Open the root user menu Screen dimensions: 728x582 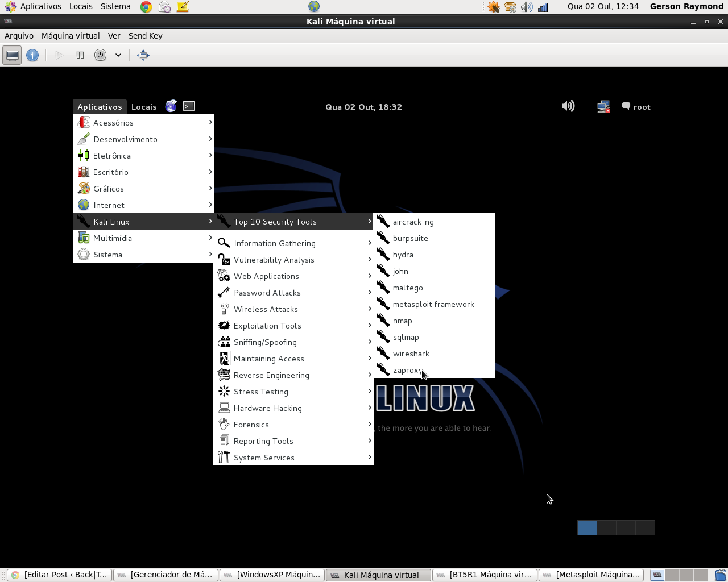(x=636, y=107)
